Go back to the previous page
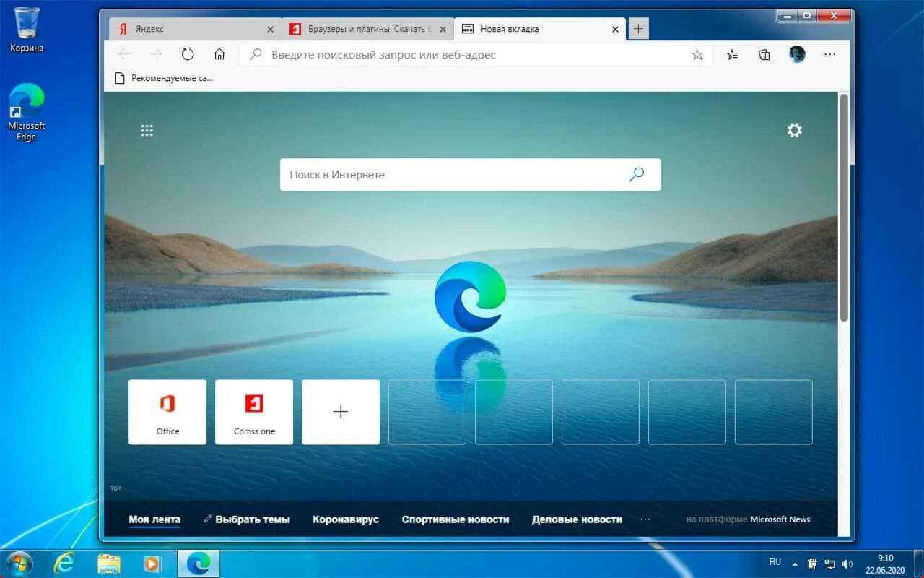 (124, 54)
